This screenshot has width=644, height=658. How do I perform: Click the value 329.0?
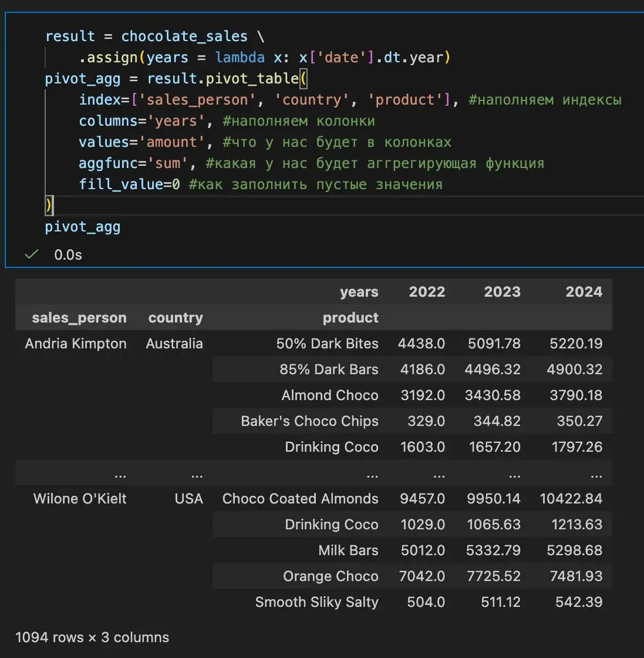tap(426, 421)
